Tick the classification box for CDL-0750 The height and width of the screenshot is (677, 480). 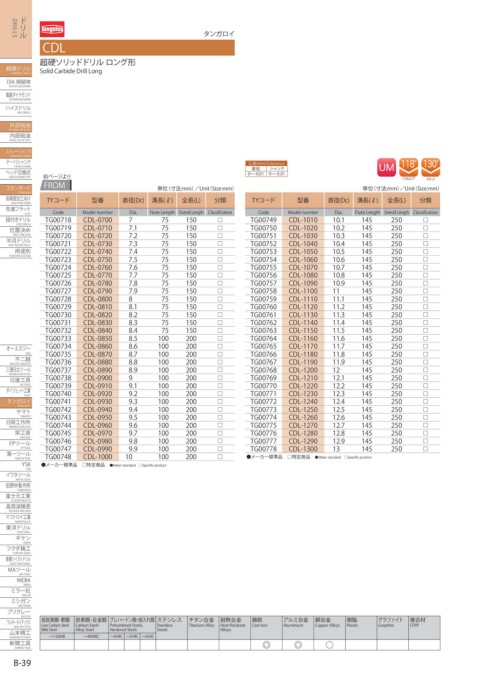click(x=220, y=259)
